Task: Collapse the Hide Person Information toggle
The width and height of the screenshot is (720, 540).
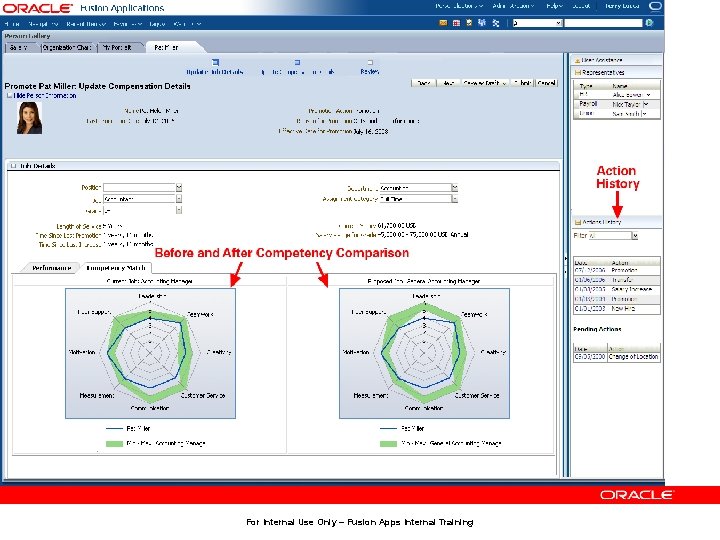Action: click(10, 96)
